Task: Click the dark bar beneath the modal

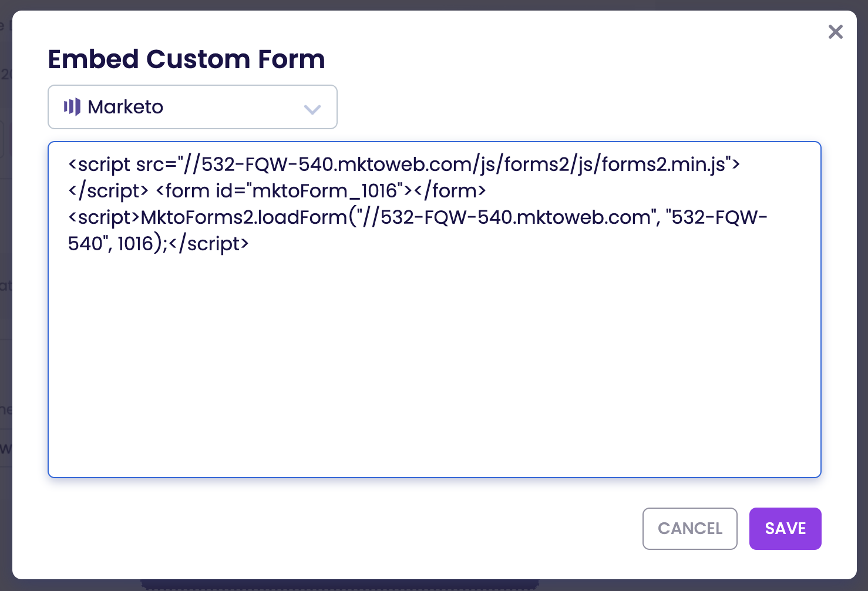Action: (x=341, y=585)
